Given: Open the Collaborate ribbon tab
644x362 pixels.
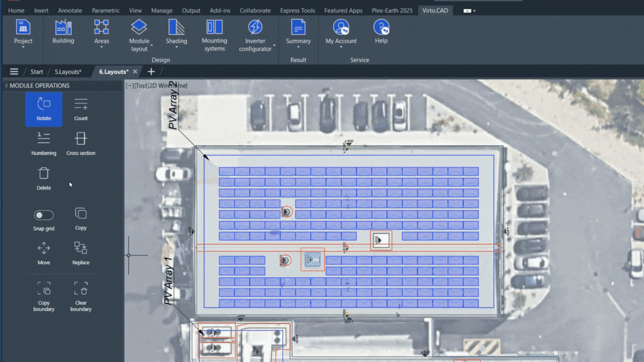Looking at the screenshot, I should pos(255,11).
